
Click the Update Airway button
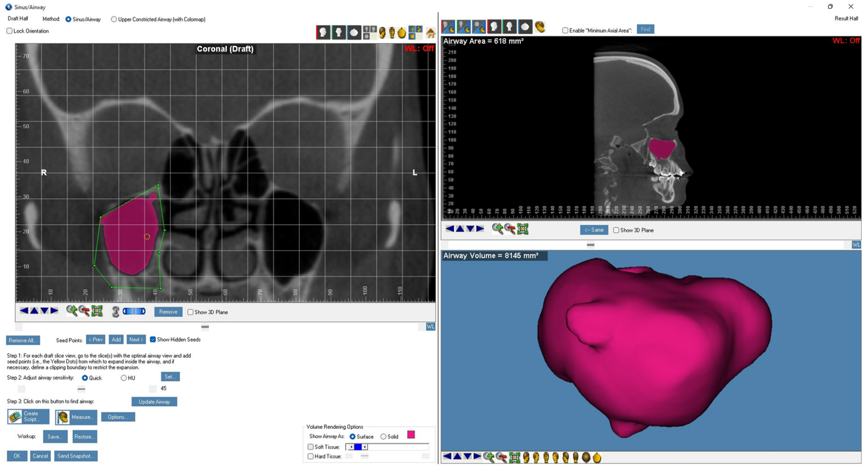pyautogui.click(x=154, y=402)
